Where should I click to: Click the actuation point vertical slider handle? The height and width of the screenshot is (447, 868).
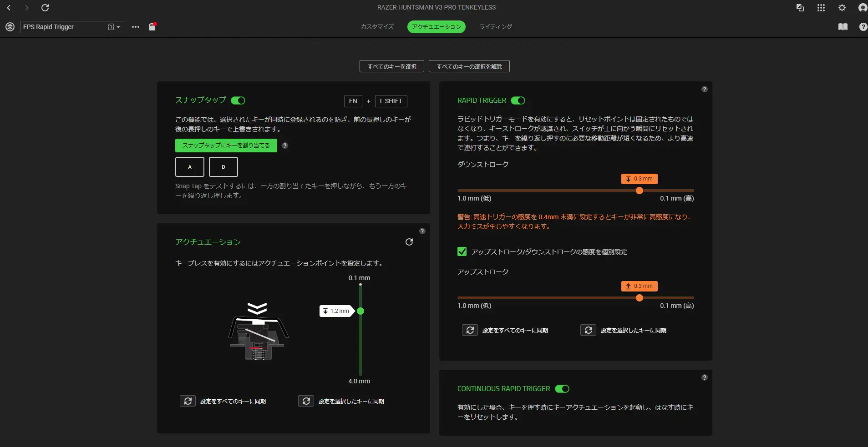point(360,311)
